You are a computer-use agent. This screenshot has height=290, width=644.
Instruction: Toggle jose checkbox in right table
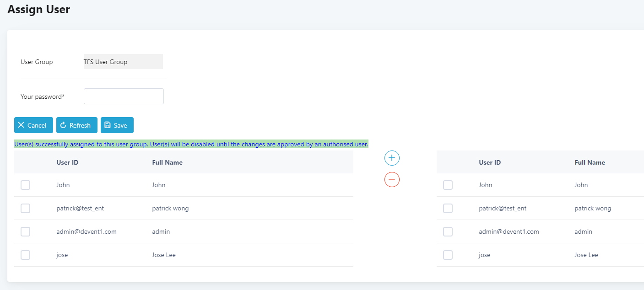coord(448,255)
